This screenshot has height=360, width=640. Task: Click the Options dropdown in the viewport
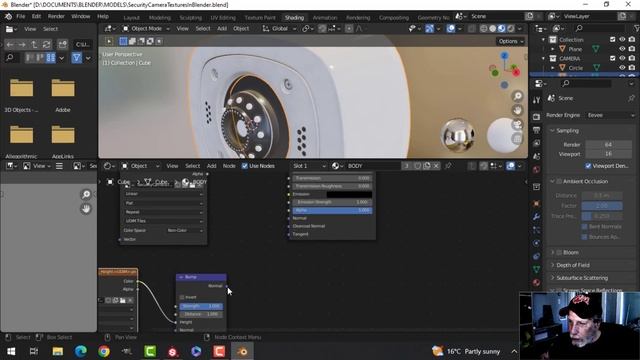(x=510, y=41)
